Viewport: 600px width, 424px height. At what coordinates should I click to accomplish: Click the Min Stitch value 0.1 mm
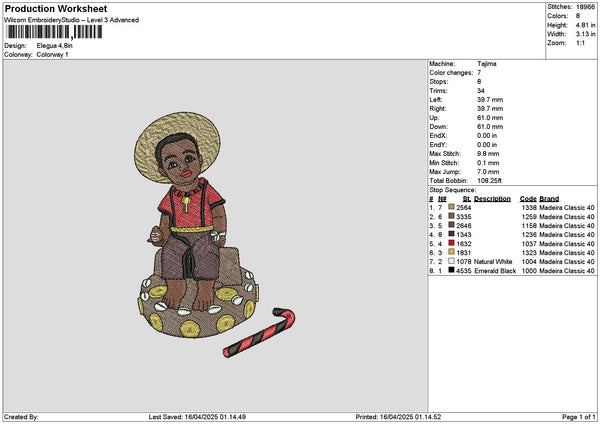point(488,163)
